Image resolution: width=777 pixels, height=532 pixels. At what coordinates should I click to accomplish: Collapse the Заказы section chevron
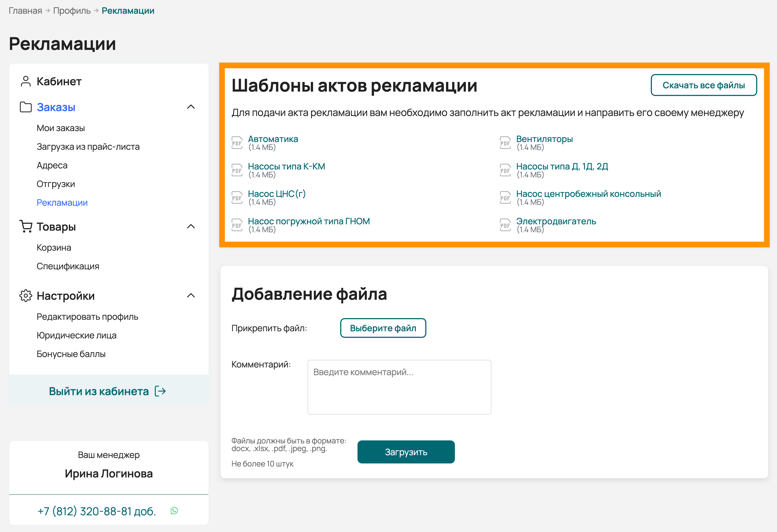(x=191, y=107)
